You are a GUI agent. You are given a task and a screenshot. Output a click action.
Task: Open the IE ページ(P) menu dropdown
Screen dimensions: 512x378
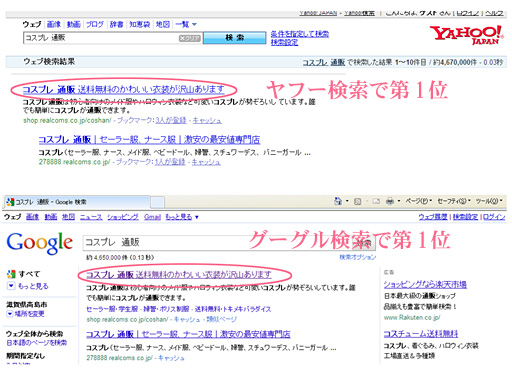(x=419, y=201)
